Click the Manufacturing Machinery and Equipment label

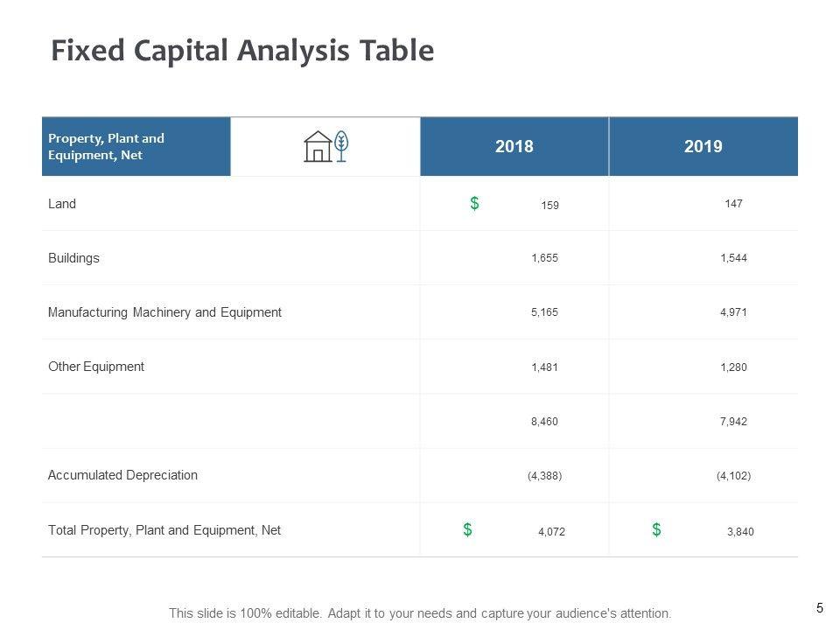point(164,312)
